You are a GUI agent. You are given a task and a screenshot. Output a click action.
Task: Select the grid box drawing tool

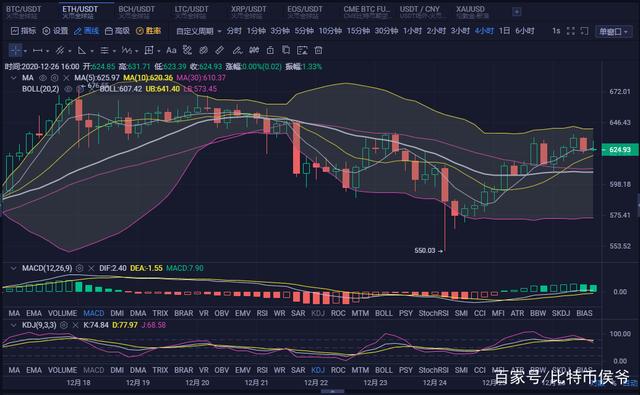point(149,50)
